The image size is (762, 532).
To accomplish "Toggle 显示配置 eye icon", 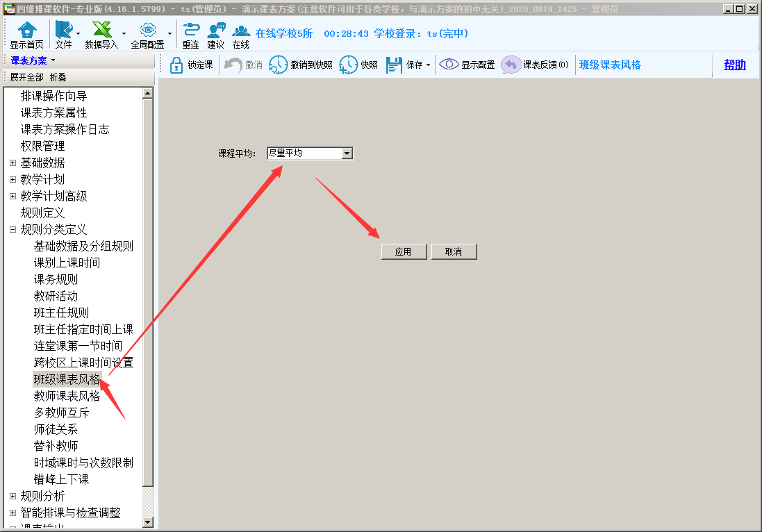I will tap(449, 65).
